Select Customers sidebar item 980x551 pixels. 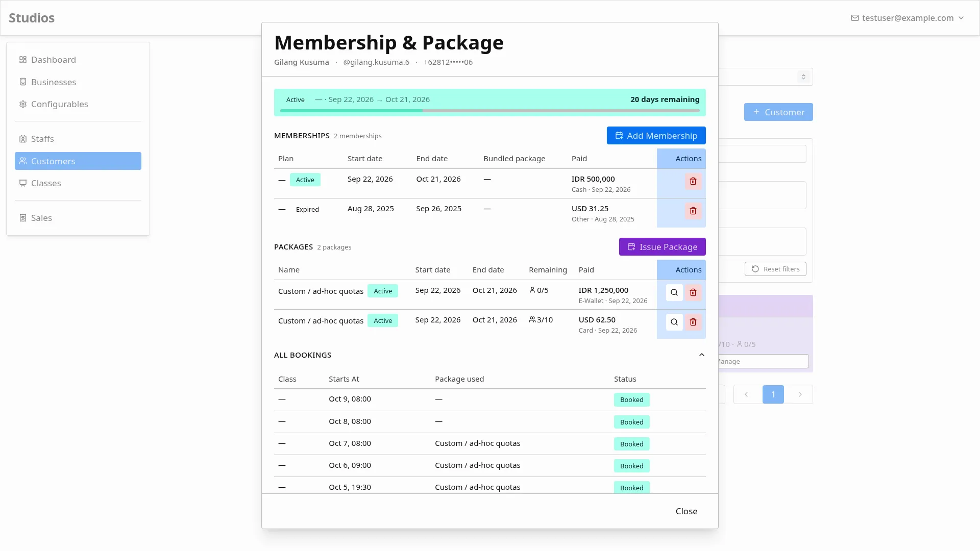78,161
